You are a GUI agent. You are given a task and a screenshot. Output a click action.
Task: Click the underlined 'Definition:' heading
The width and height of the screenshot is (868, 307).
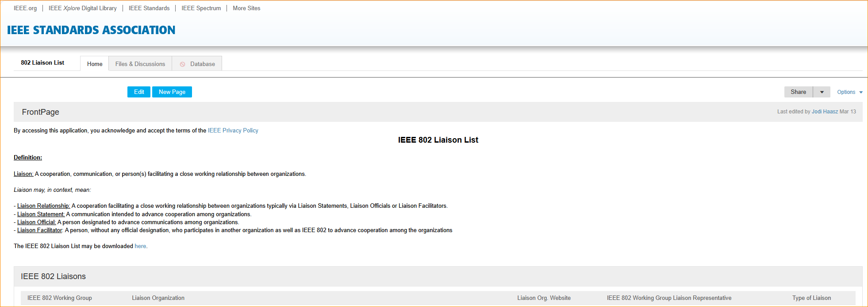coord(28,158)
